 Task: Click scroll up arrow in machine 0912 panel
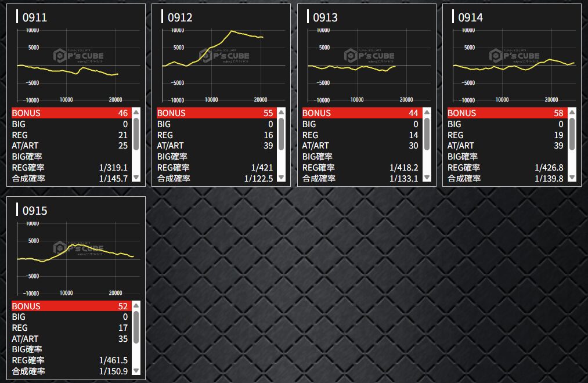click(282, 113)
